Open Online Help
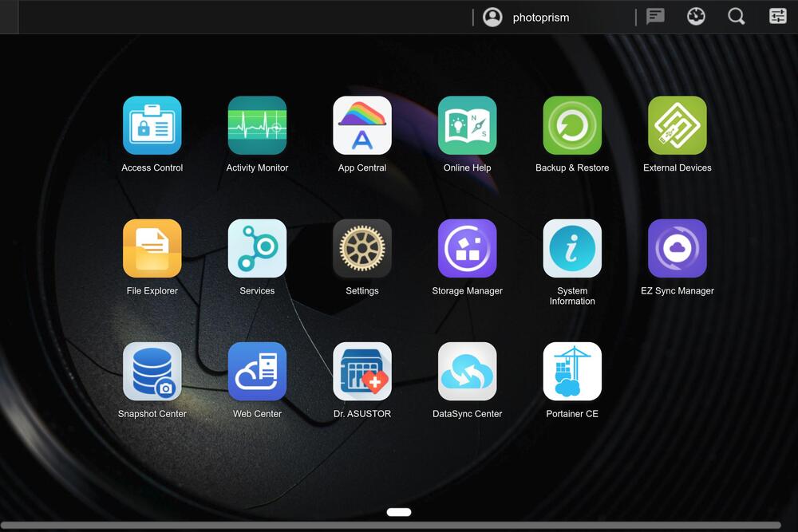This screenshot has width=798, height=532. coord(468,125)
